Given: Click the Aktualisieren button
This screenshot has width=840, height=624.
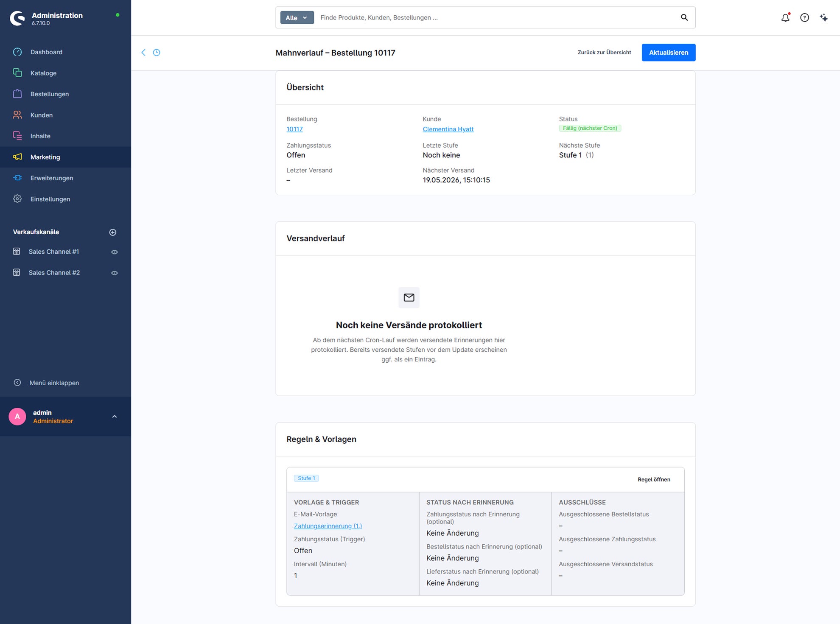Looking at the screenshot, I should (668, 53).
